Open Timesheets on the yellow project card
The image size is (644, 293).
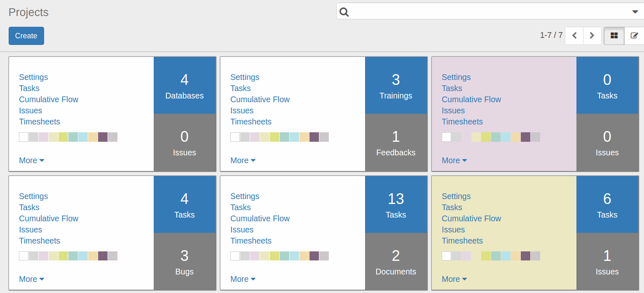462,241
